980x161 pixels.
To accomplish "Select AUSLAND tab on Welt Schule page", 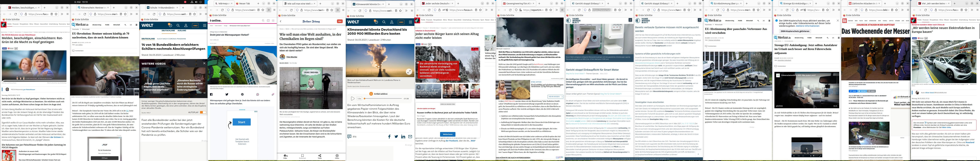I will [x=182, y=31].
